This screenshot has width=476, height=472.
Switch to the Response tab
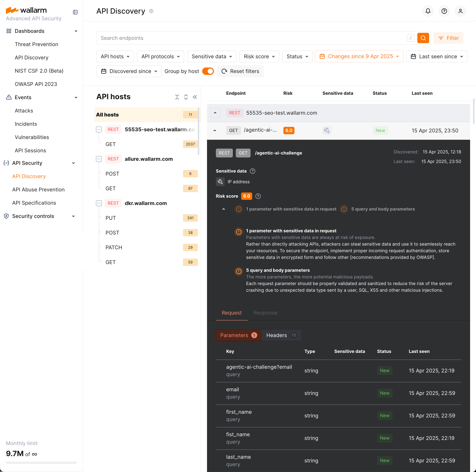[265, 313]
